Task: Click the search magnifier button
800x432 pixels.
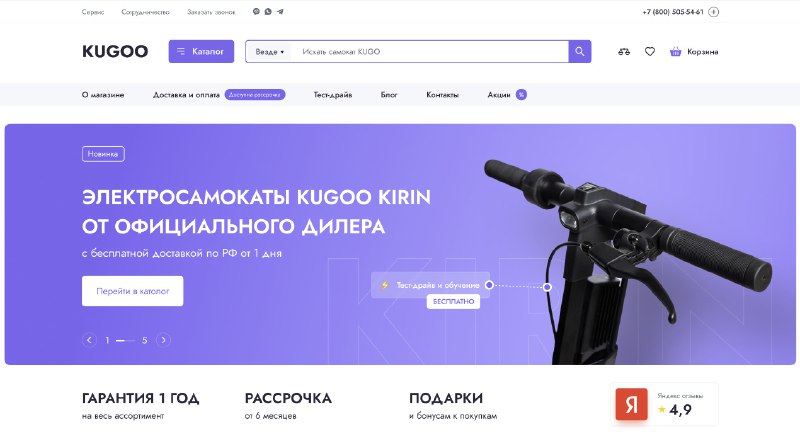Action: pos(580,52)
